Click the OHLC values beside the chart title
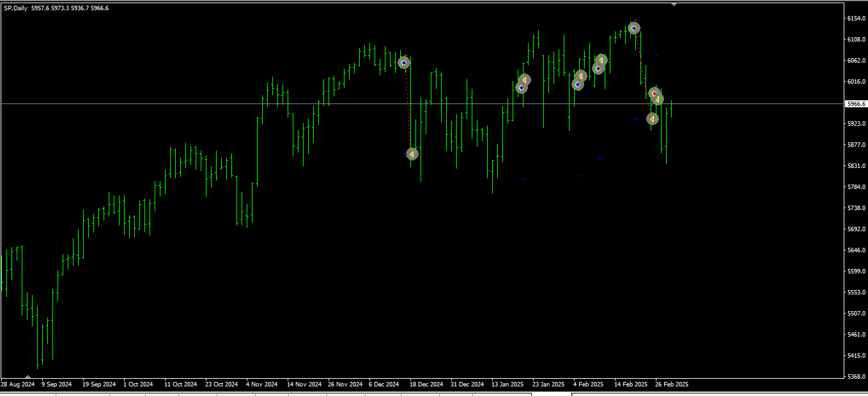Image resolution: width=868 pixels, height=396 pixels. click(x=70, y=8)
